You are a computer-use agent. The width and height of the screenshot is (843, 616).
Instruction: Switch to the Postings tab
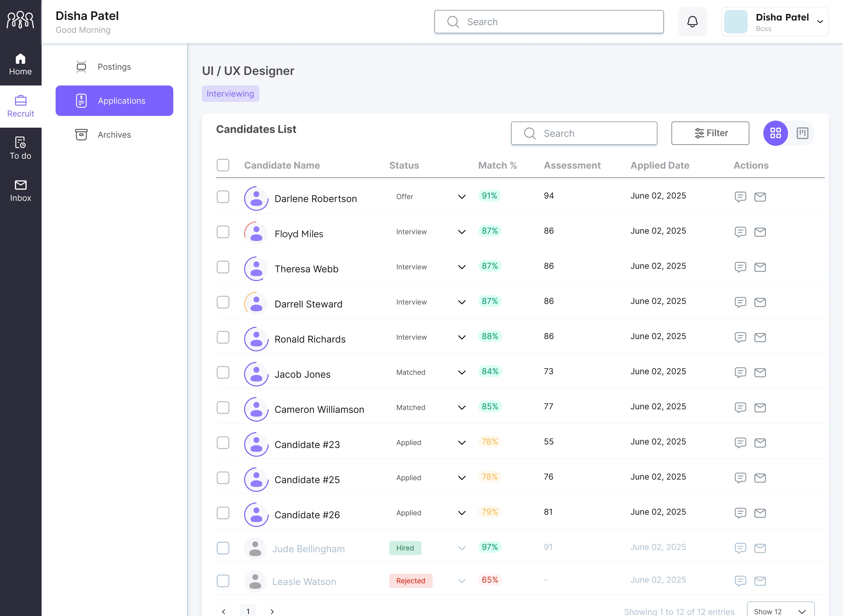point(114,67)
